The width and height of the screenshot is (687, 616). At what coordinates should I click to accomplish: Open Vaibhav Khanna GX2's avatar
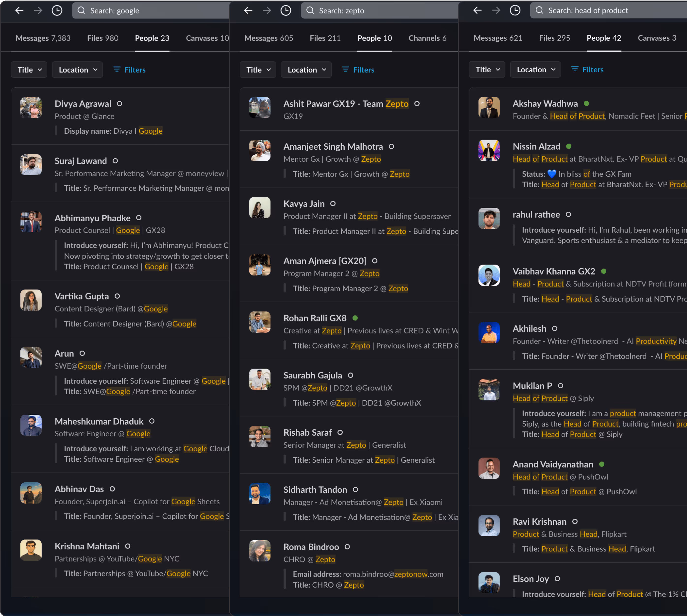(x=489, y=275)
